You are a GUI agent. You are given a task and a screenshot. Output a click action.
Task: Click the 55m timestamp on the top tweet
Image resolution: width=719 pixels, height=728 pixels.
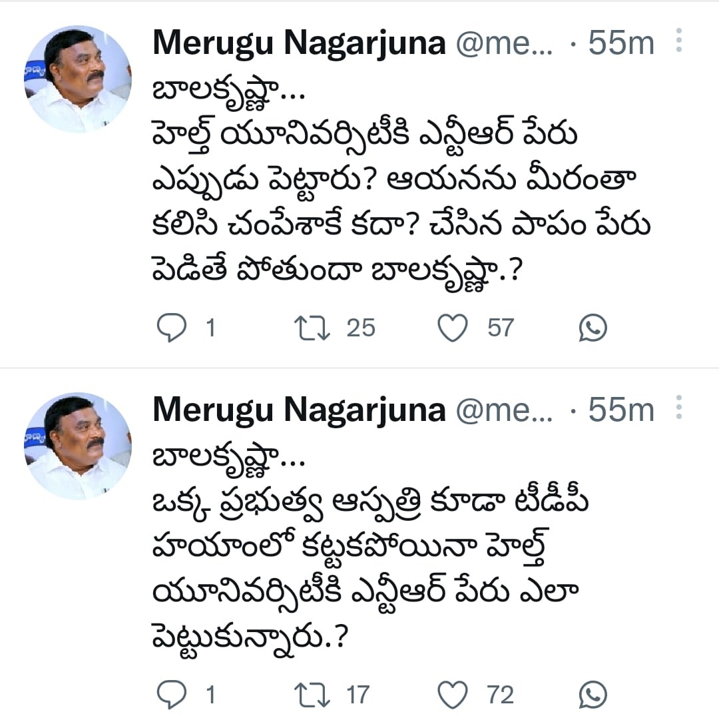coord(621,44)
